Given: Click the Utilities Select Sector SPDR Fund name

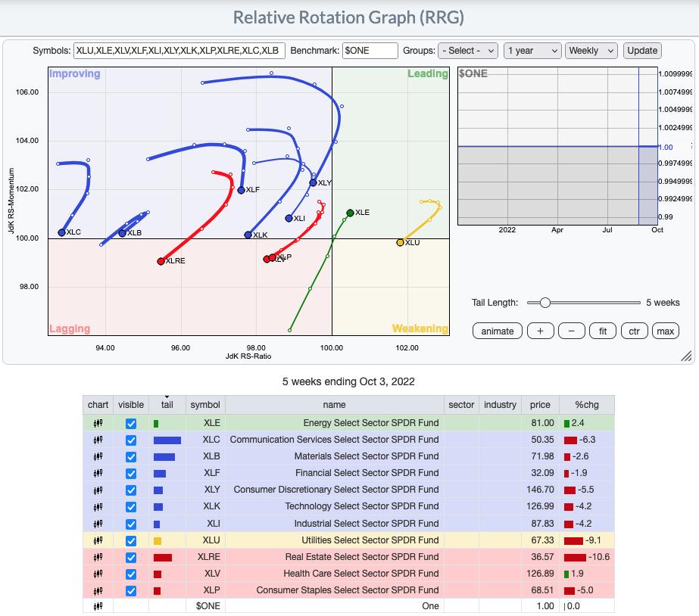Looking at the screenshot, I should click(x=370, y=540).
